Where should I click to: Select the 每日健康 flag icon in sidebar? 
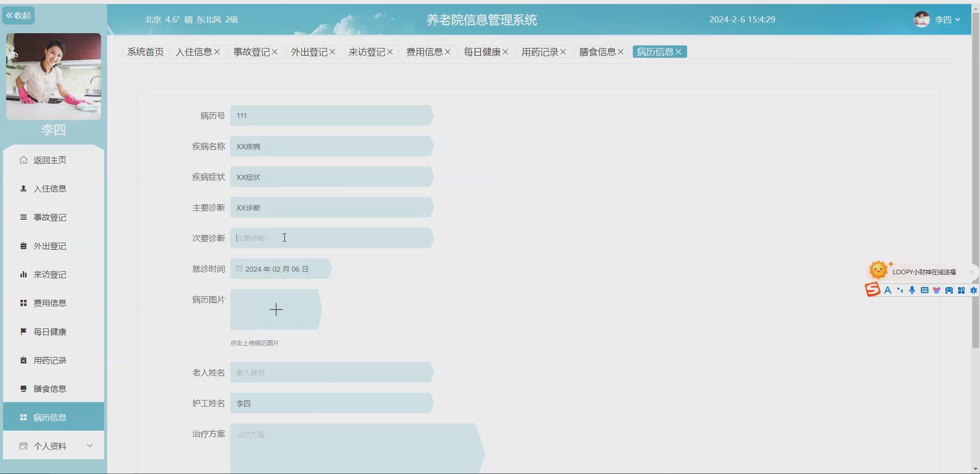(x=22, y=331)
